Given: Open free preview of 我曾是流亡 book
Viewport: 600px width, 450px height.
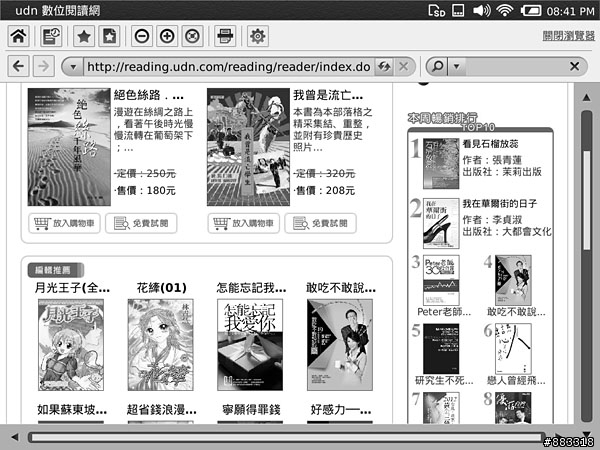Looking at the screenshot, I should (x=321, y=223).
